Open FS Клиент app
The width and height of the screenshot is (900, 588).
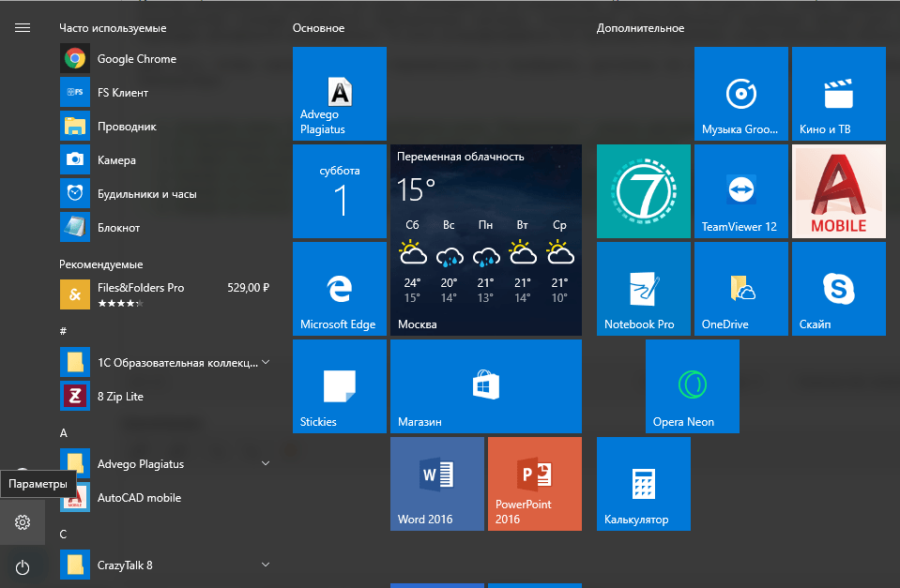[165, 92]
